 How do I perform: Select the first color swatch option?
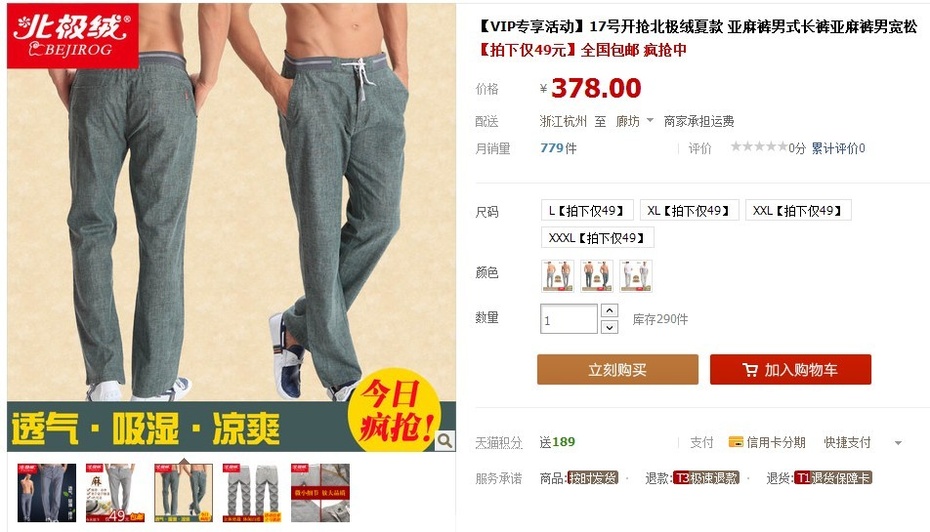[558, 276]
